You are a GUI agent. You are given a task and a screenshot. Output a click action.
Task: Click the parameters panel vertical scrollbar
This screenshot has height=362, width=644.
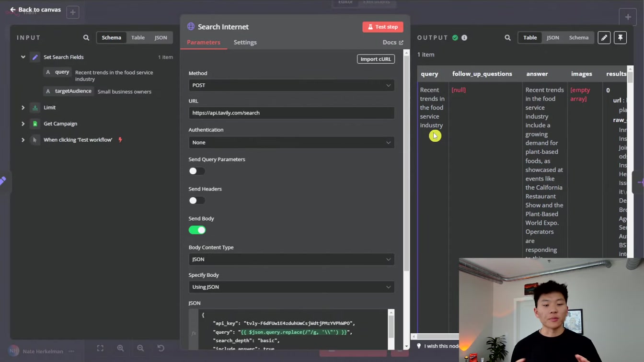[407, 163]
